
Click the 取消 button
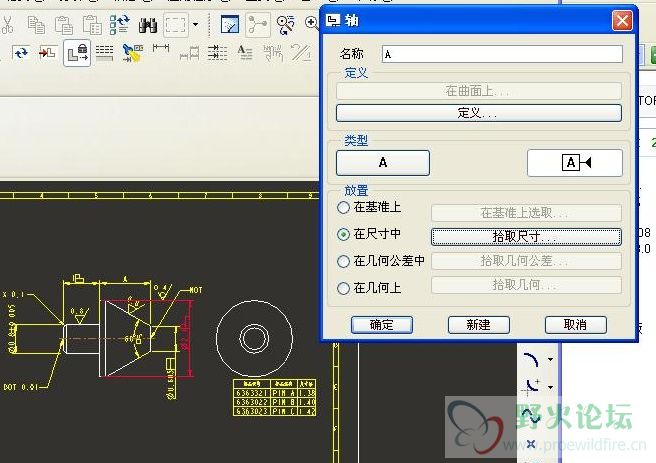tap(576, 325)
